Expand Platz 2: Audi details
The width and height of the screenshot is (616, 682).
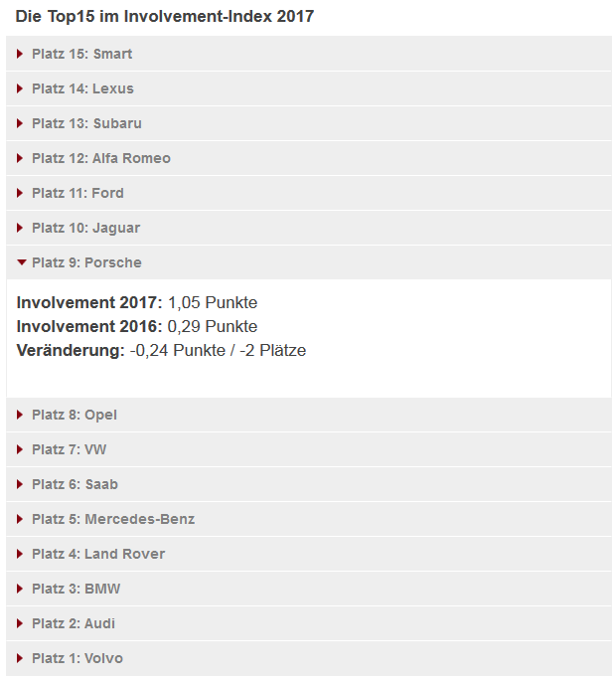(74, 623)
